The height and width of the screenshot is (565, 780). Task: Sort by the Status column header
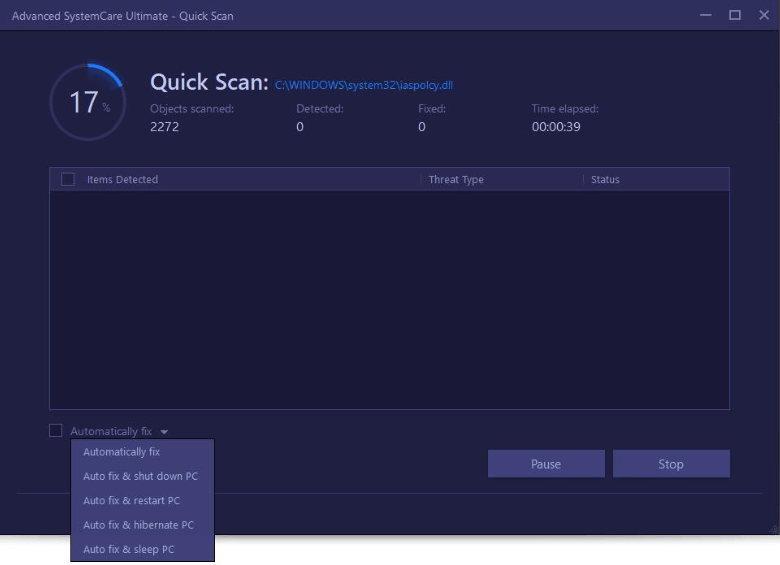tap(605, 180)
